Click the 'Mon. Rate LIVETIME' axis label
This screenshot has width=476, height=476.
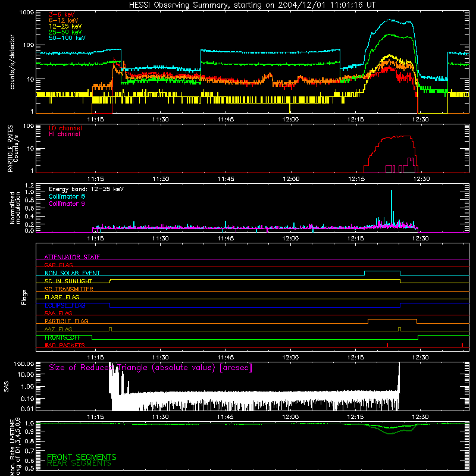(x=12, y=447)
